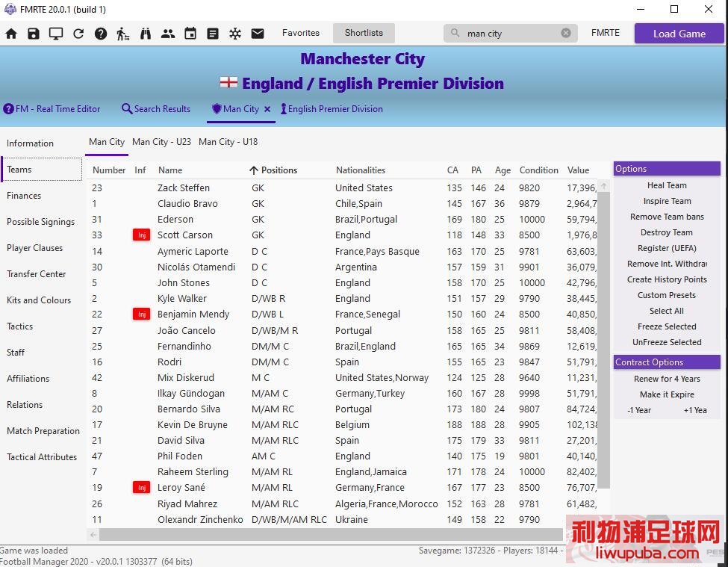The image size is (728, 567).
Task: Click Destroy Team option
Action: pyautogui.click(x=667, y=232)
